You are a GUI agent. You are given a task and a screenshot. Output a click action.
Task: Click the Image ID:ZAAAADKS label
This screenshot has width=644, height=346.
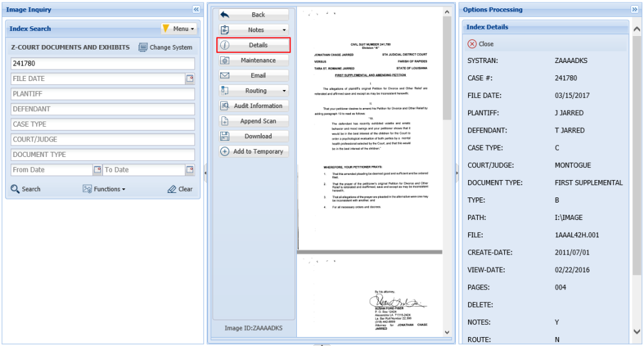tap(253, 328)
